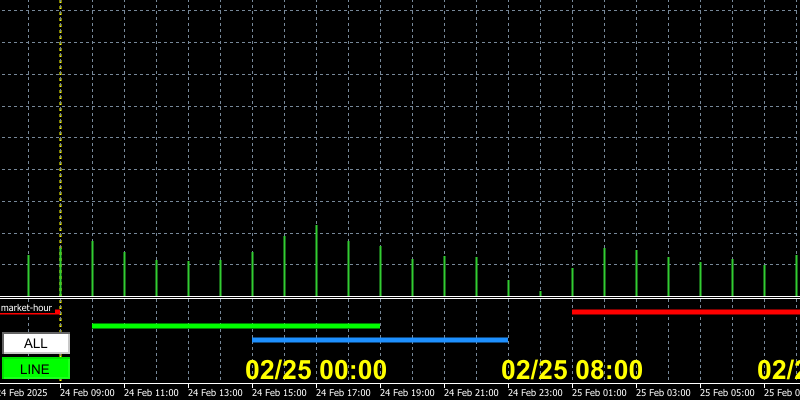Click the tallest green volume bar
This screenshot has height=400, width=800.
point(316,260)
